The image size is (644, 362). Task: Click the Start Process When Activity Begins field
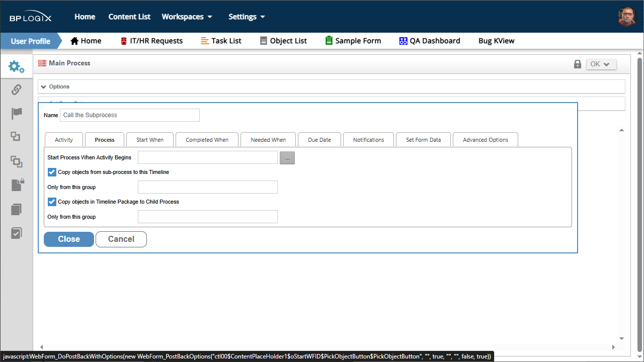tap(208, 157)
